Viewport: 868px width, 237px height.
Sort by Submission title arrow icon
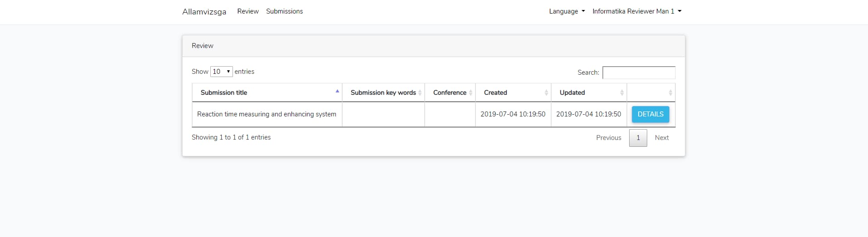click(x=337, y=91)
